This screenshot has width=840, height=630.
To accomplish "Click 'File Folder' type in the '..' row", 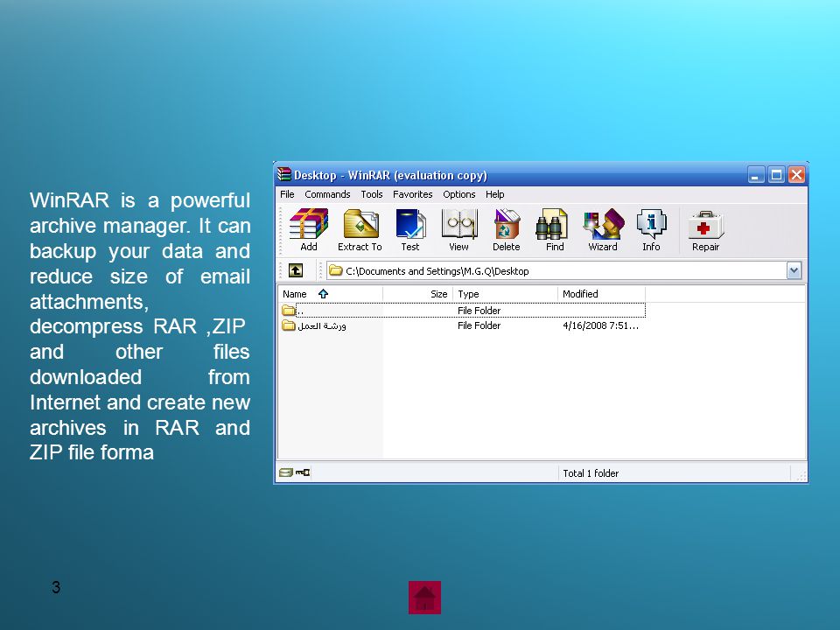I will coord(479,310).
